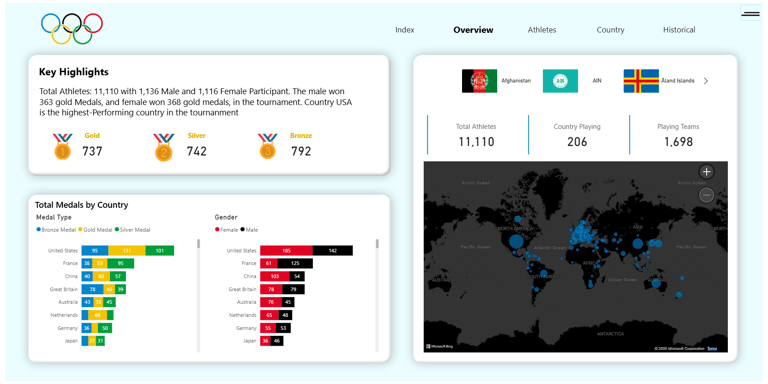
Task: Select United States bronze bar 95
Action: point(95,251)
